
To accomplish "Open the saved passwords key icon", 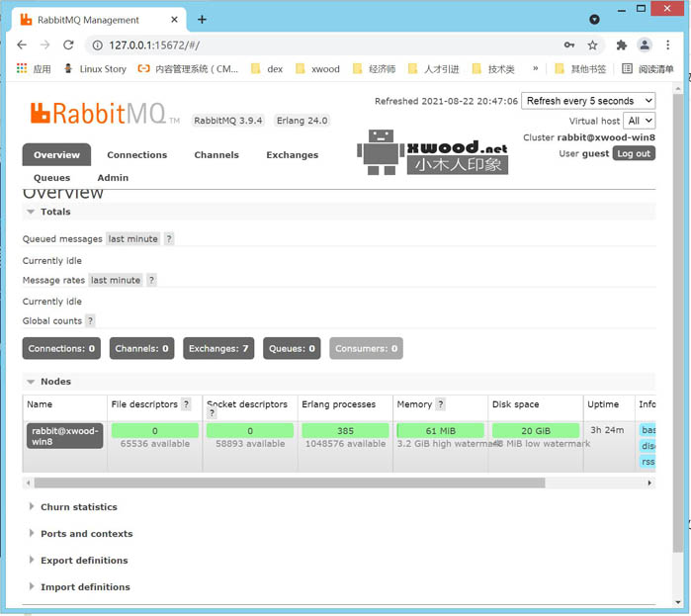I will (569, 44).
